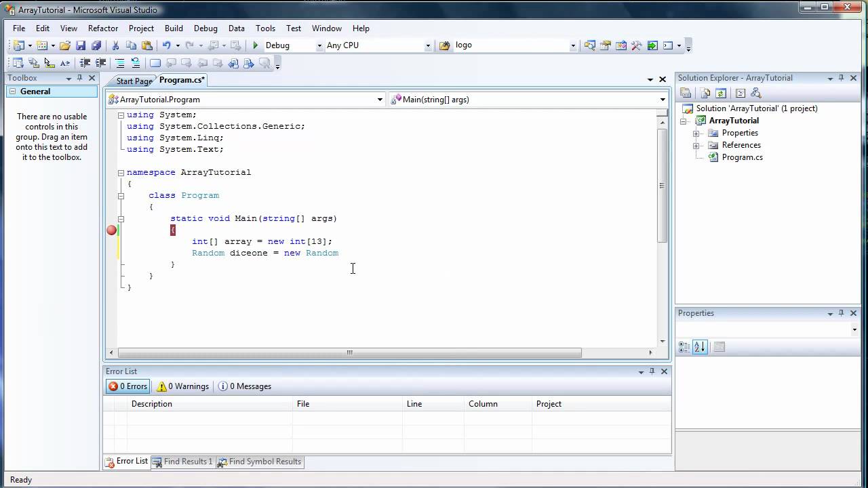Sort Error List by Description column
Screen dimensions: 868x488
coord(211,404)
